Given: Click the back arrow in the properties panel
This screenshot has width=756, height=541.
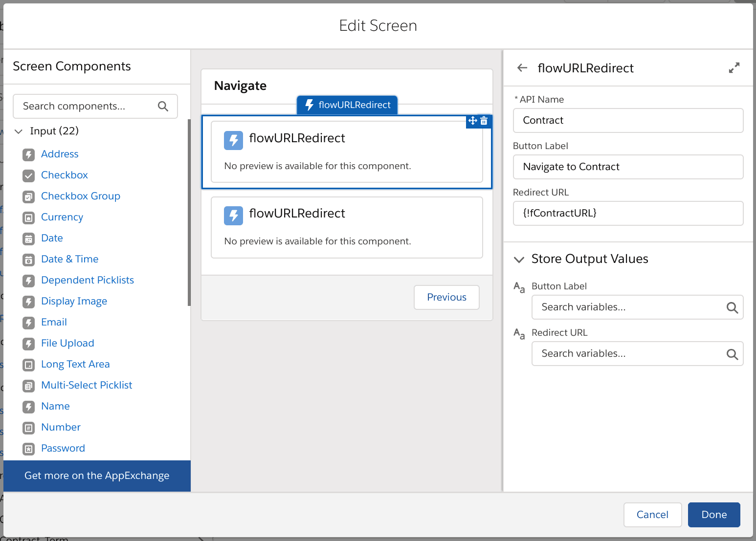Looking at the screenshot, I should coord(522,68).
